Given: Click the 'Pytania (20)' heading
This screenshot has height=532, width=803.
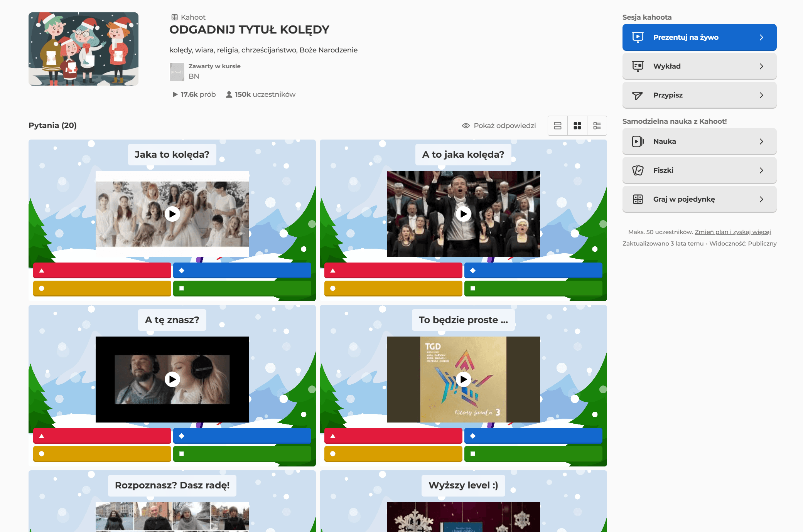Looking at the screenshot, I should (x=52, y=125).
